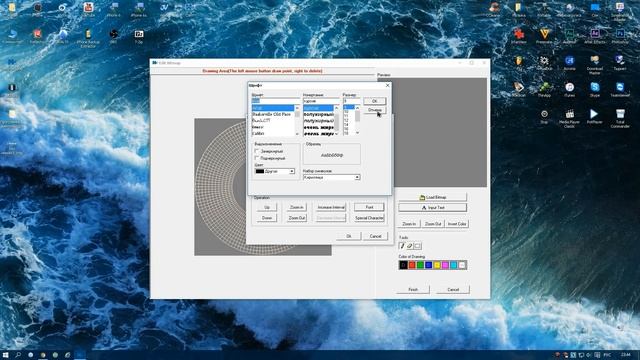Open Adobe Audition desktop shortcut

[x=569, y=36]
